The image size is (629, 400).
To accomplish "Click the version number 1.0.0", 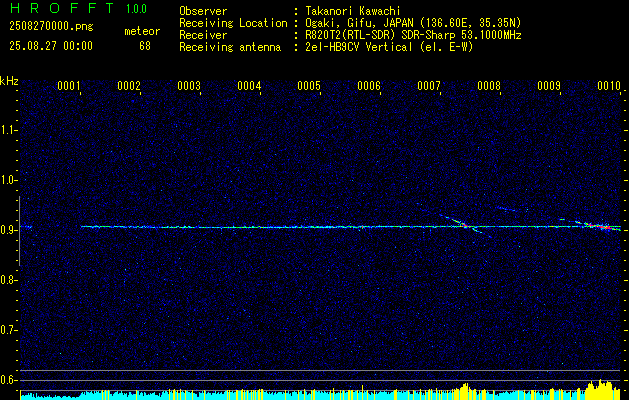I will coord(136,9).
